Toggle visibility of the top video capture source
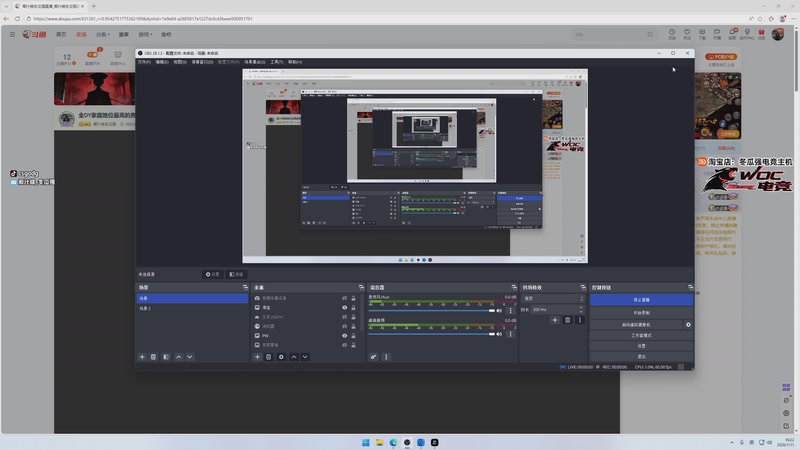 (x=344, y=298)
